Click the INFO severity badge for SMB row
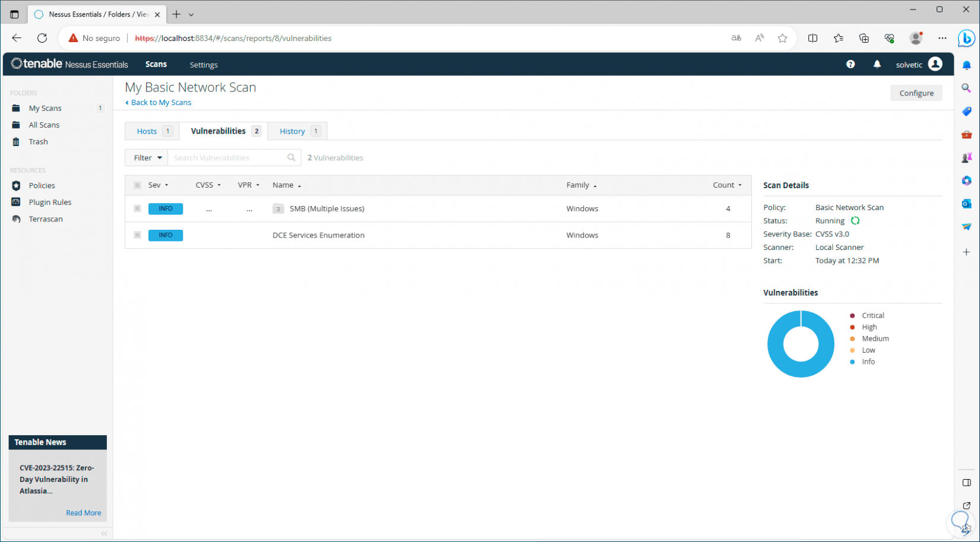This screenshot has height=542, width=980. pos(166,208)
